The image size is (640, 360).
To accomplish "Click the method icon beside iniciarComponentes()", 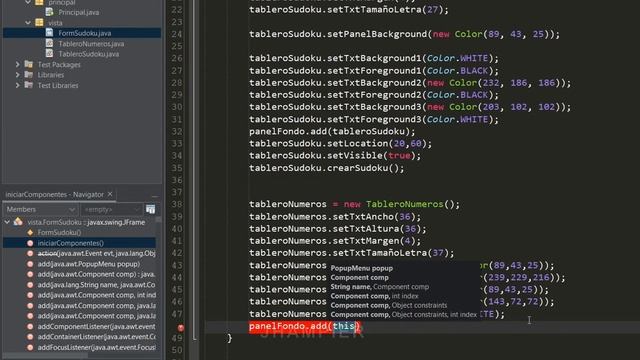I will pos(30,243).
